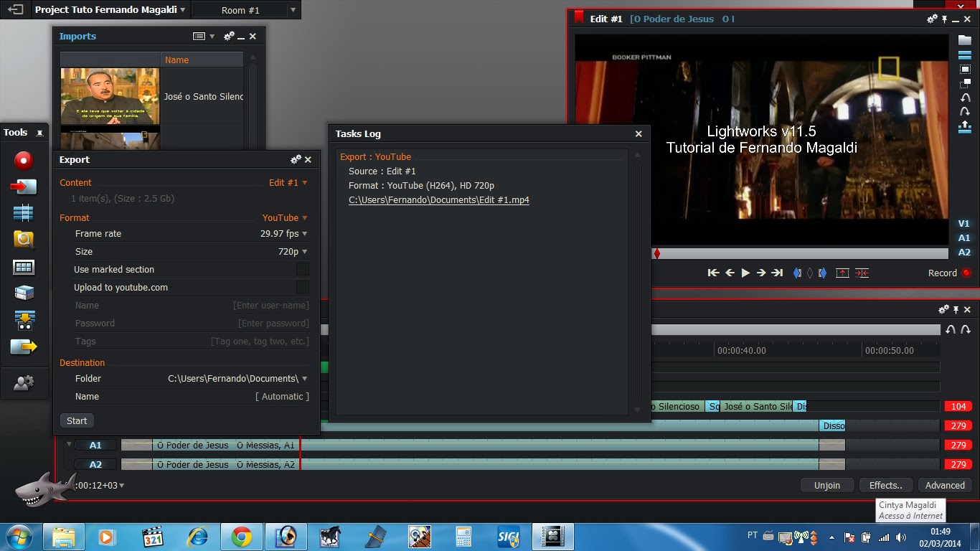Toggle the A2 track button in viewer
The width and height of the screenshot is (980, 551).
[964, 252]
